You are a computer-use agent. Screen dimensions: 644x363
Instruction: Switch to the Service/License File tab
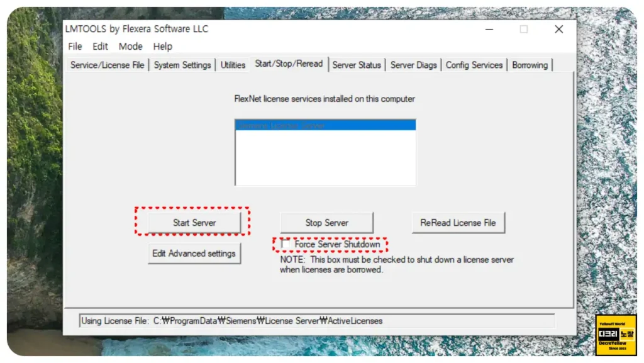tap(107, 65)
